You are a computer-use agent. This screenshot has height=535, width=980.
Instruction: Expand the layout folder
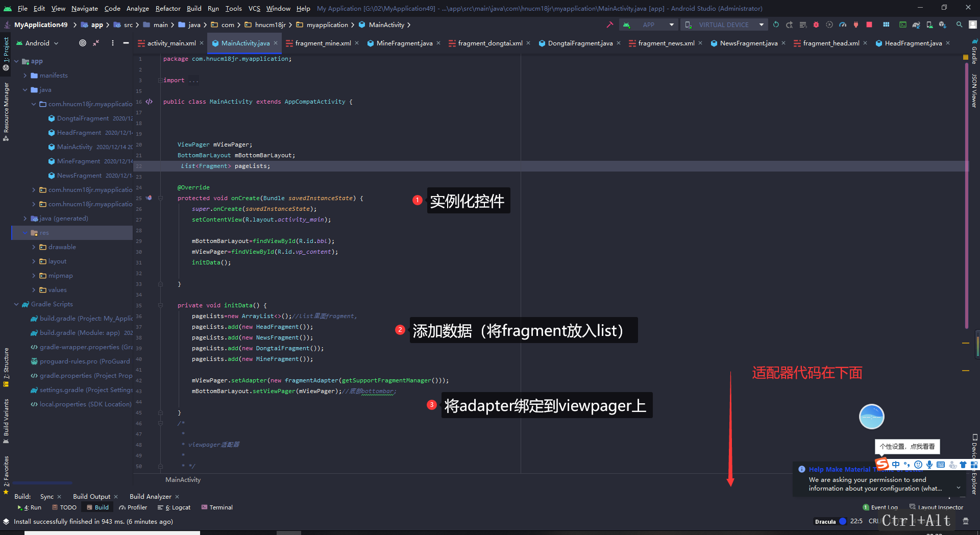(34, 261)
